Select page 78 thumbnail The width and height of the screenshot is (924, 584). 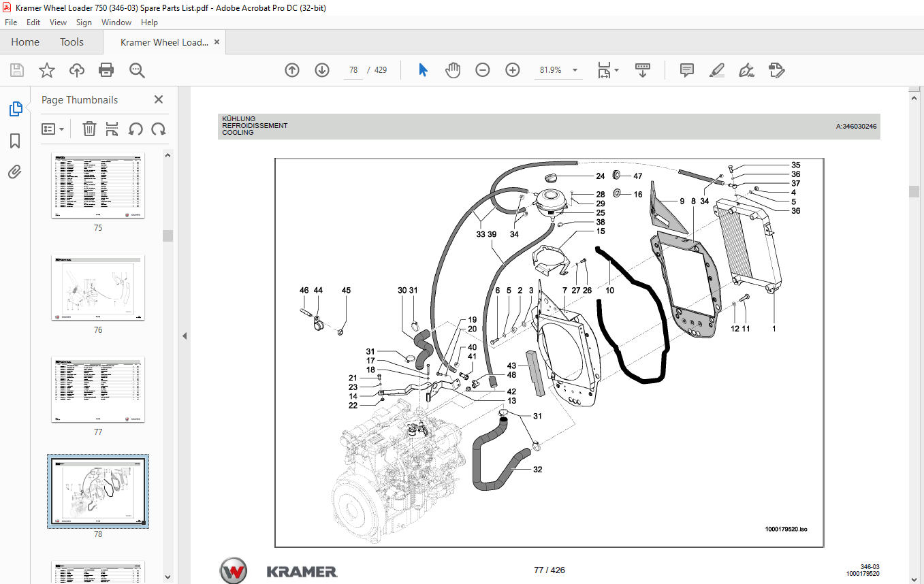pyautogui.click(x=98, y=491)
